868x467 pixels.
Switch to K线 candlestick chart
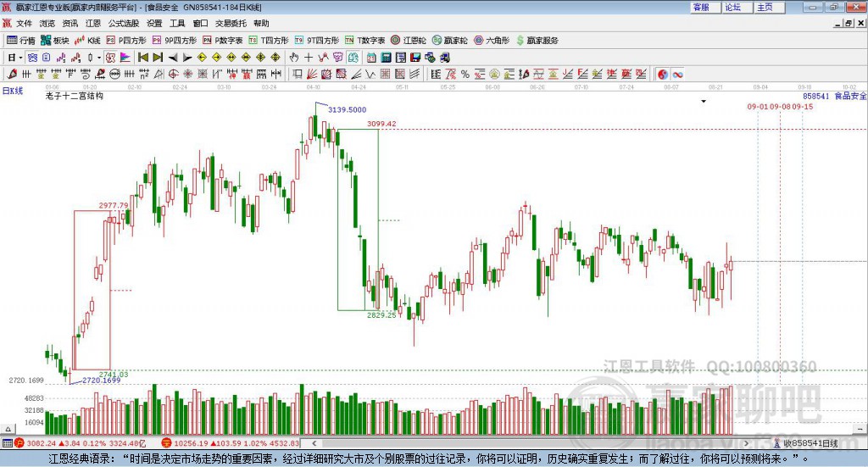point(87,41)
